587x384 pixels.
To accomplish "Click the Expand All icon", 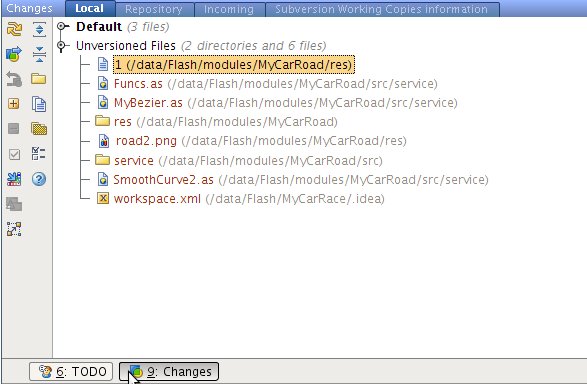I will (x=39, y=29).
